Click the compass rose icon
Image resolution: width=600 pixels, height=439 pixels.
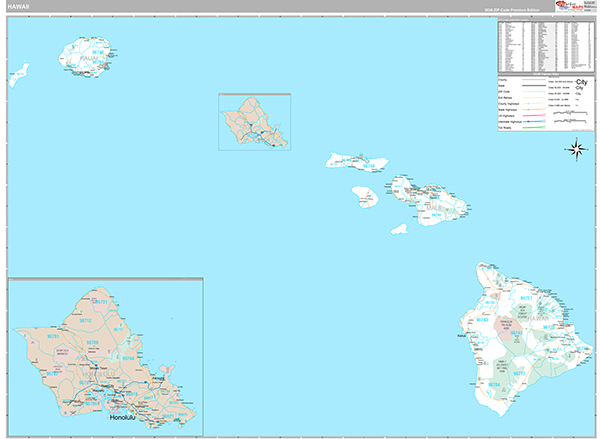click(x=576, y=150)
